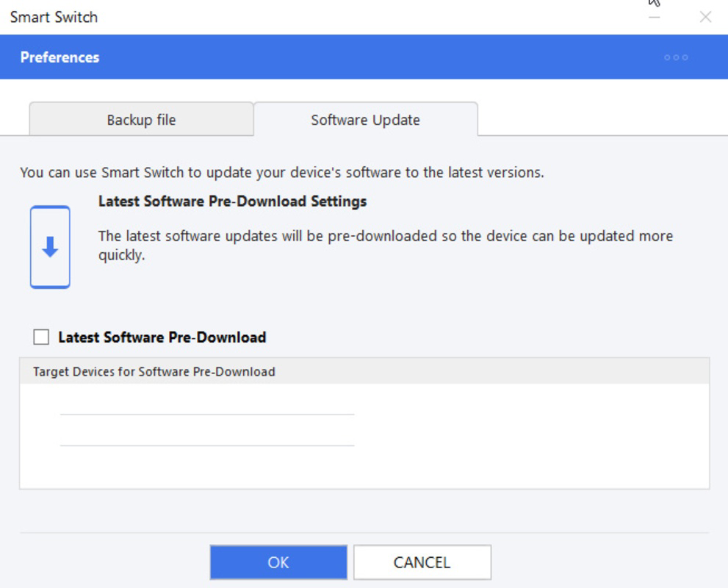728x588 pixels.
Task: Open the more options menu in Preferences header
Action: (x=675, y=57)
